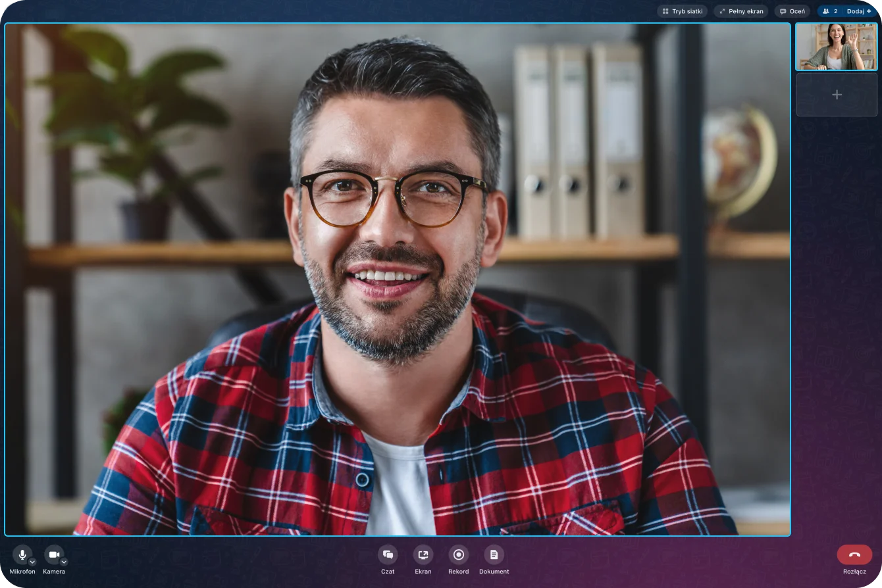
Task: Start recording with the Rekord icon
Action: point(459,554)
